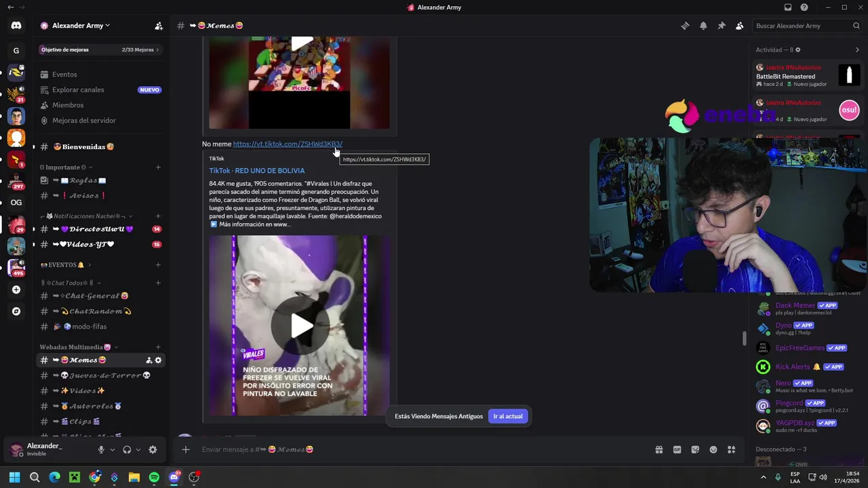Edit Memes channel settings gear
Screen dimensions: 868x488
[x=159, y=360]
